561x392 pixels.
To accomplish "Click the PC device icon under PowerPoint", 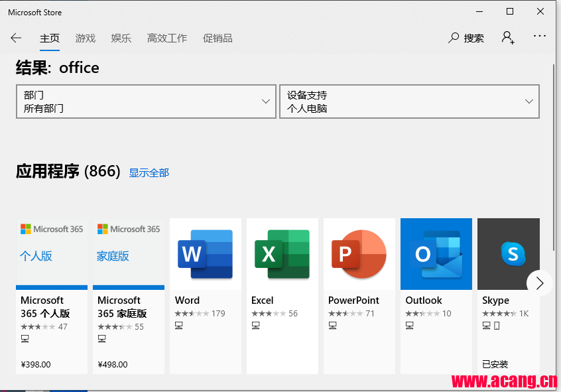I will pyautogui.click(x=333, y=326).
